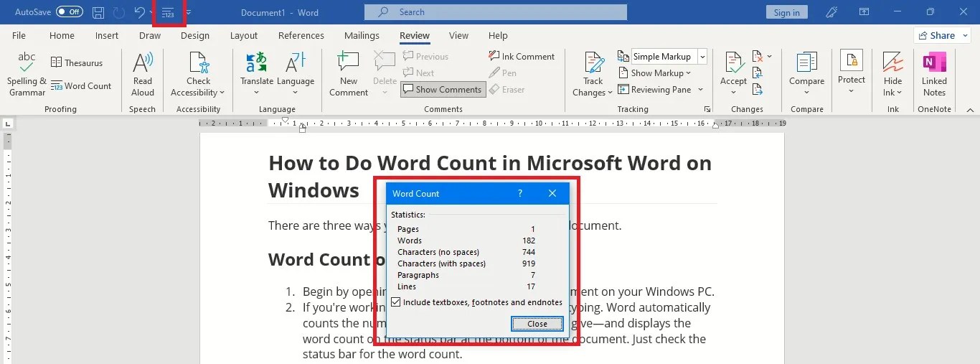
Task: Click the Undo arrow icon
Action: [139, 12]
